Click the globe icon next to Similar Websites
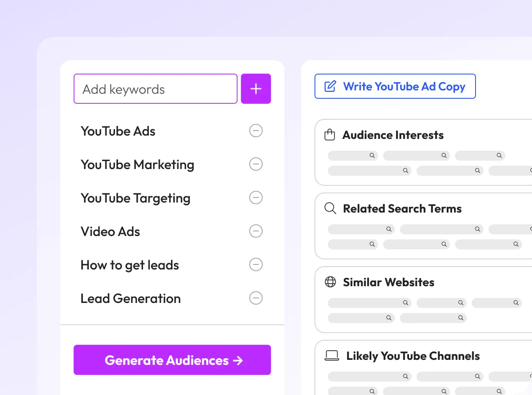Viewport: 532px width, 395px height. 330,282
